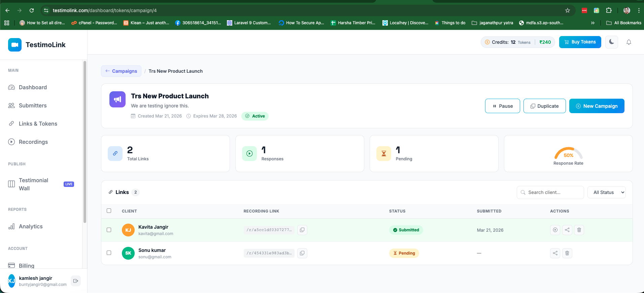Image resolution: width=644 pixels, height=293 pixels.
Task: Open Dashboard in the sidebar
Action: coord(33,87)
